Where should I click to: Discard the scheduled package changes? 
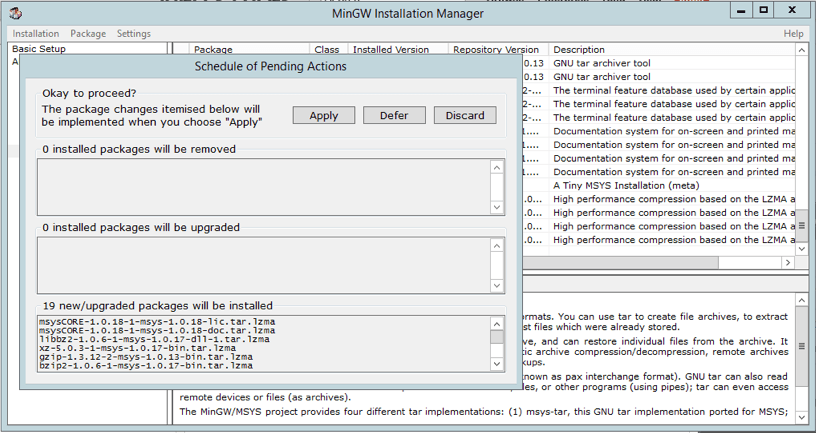coord(465,115)
